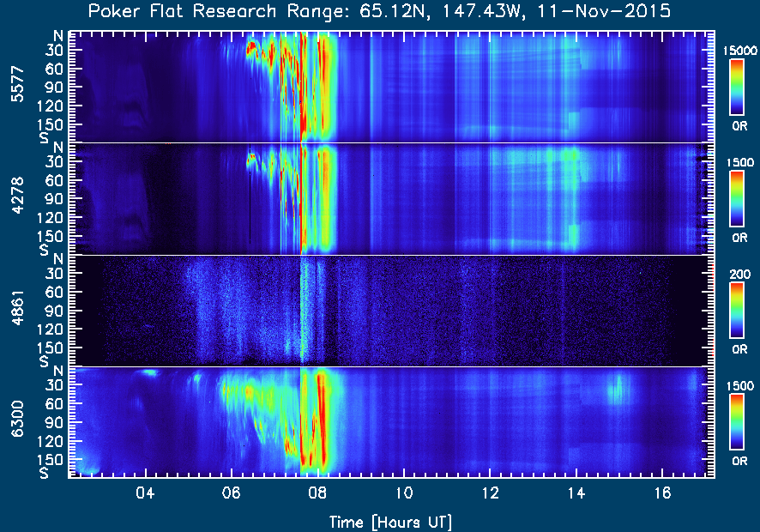Click the '1500' label of the 6300 color bar
The width and height of the screenshot is (760, 532).
coord(739,386)
